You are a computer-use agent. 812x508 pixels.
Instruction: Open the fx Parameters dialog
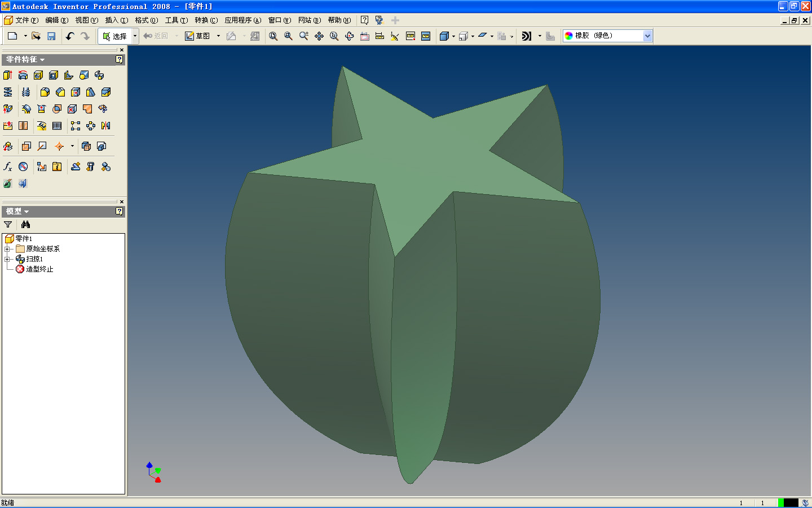pos(8,167)
